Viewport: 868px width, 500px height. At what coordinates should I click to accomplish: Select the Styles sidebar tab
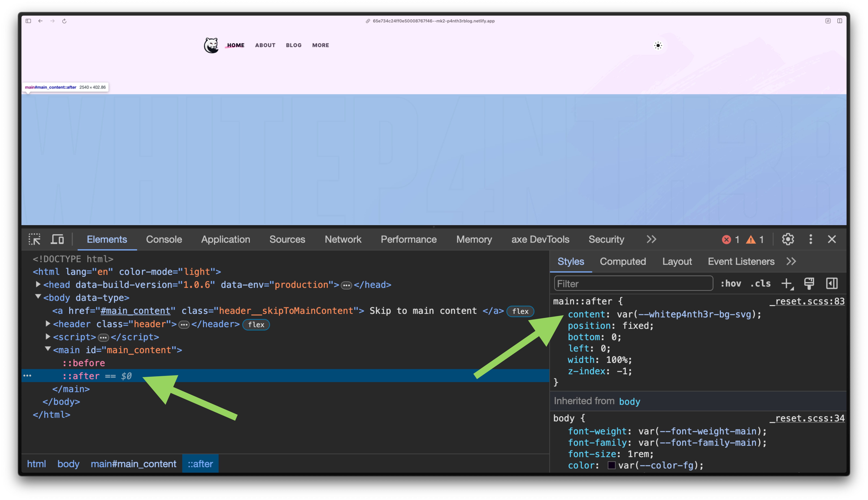point(570,261)
